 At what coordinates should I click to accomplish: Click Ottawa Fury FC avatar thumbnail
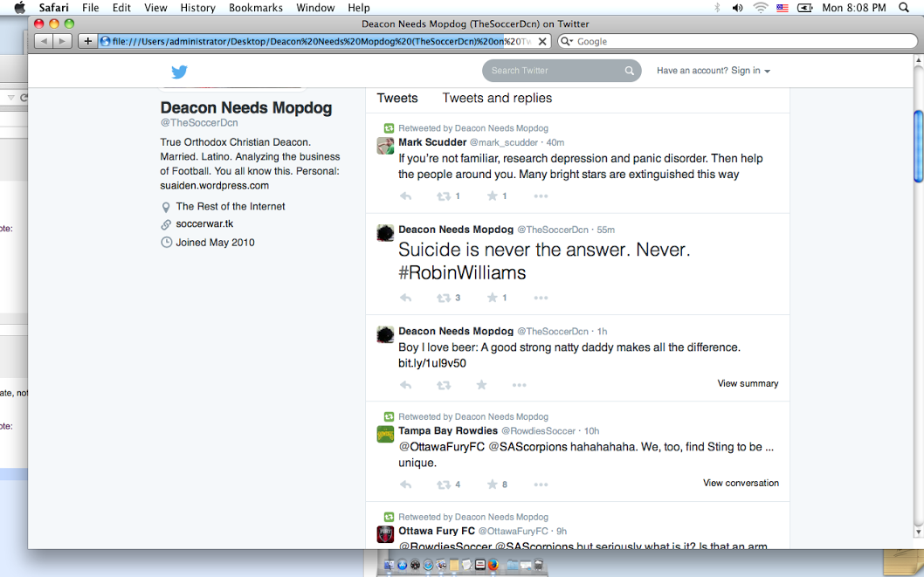(385, 534)
